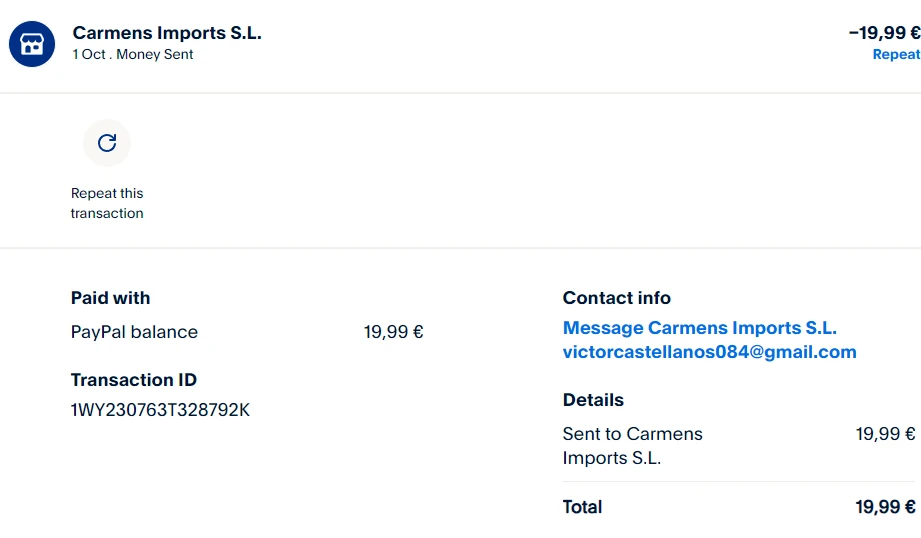The image size is (921, 538).
Task: Select the PayPal balance payment method
Action: coord(134,332)
